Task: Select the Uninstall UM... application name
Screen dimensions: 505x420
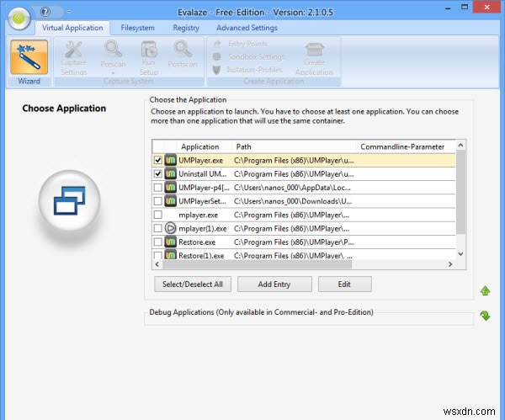Action: tap(203, 174)
